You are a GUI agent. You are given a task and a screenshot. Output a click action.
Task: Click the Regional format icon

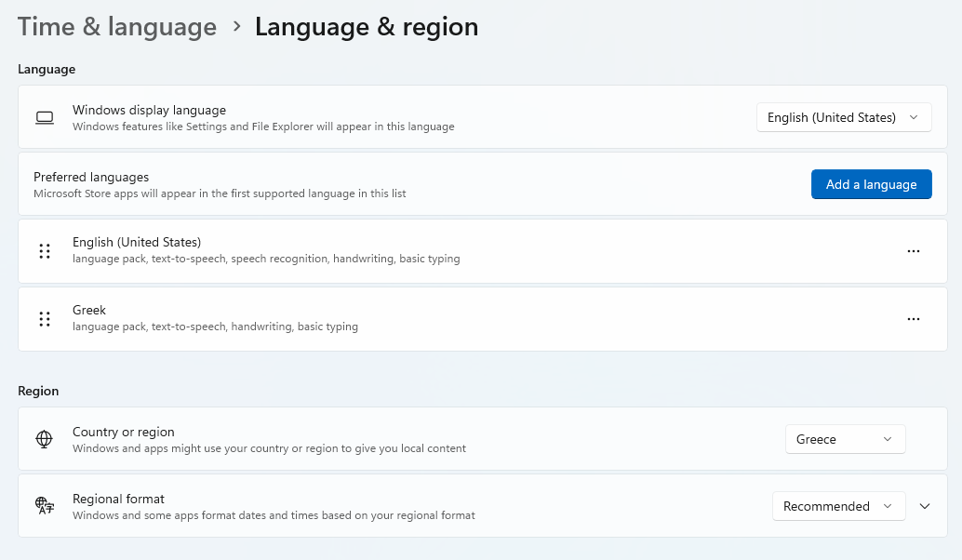45,506
